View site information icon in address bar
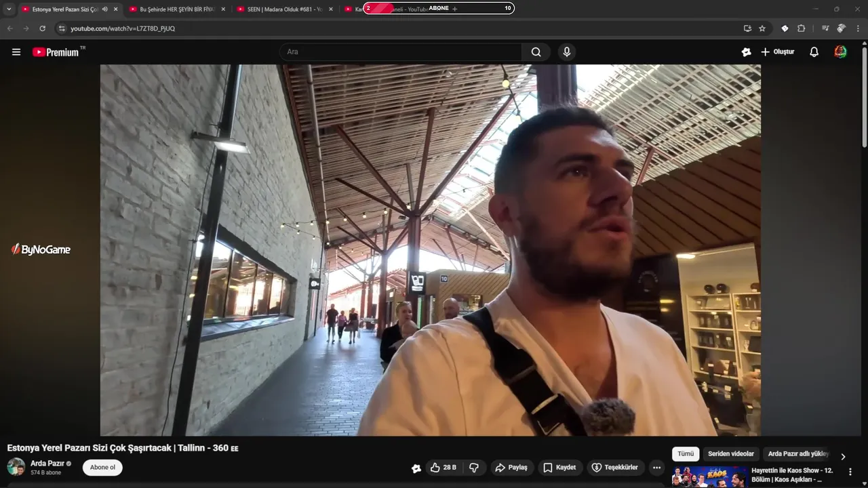 (62, 28)
